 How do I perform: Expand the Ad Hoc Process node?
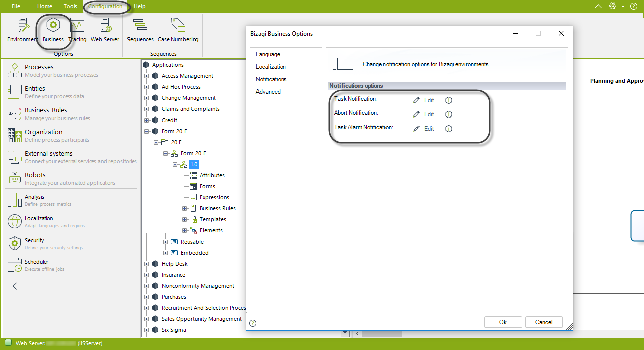tap(147, 87)
